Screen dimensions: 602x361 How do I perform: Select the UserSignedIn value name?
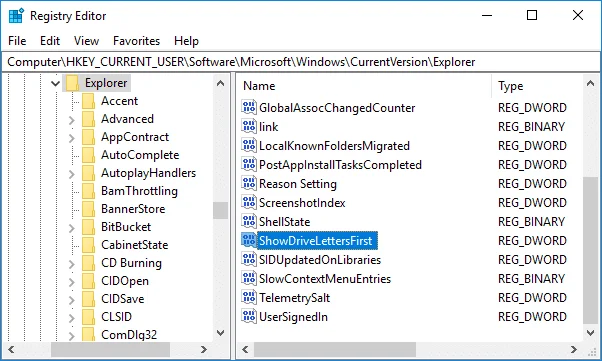293,317
